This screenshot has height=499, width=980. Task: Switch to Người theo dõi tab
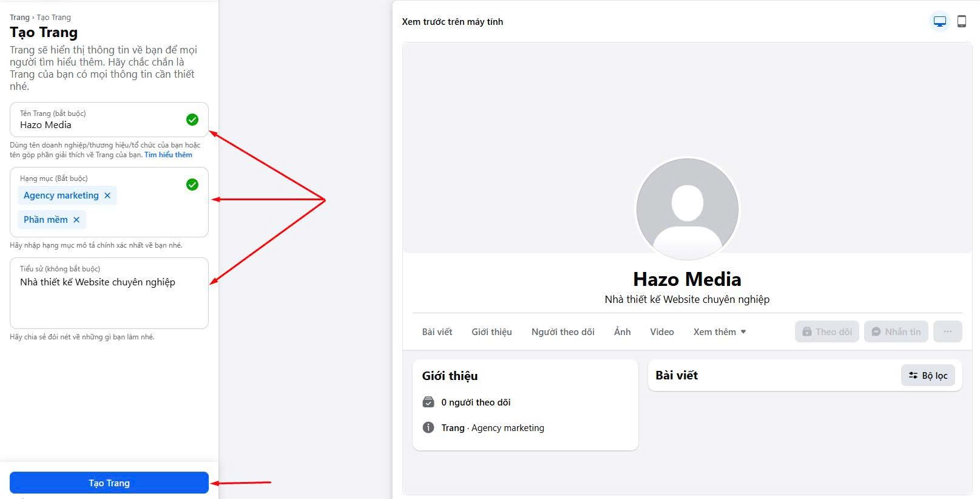click(563, 332)
